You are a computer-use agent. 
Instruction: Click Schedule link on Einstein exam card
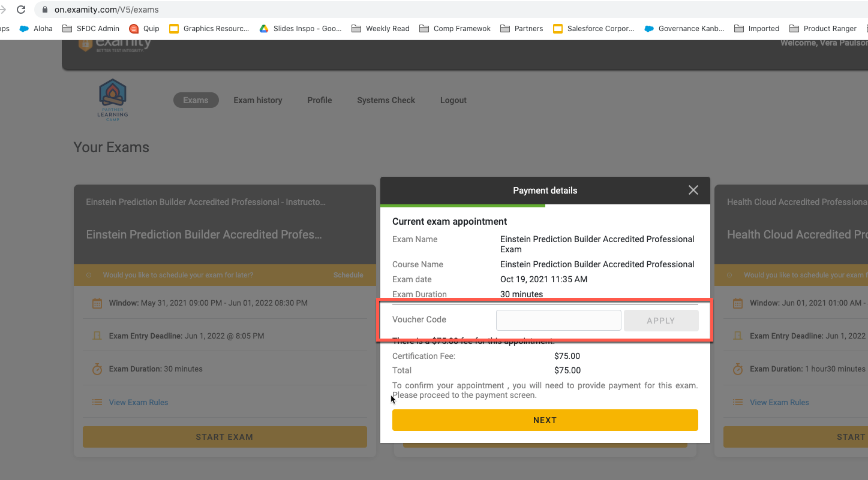coord(348,275)
